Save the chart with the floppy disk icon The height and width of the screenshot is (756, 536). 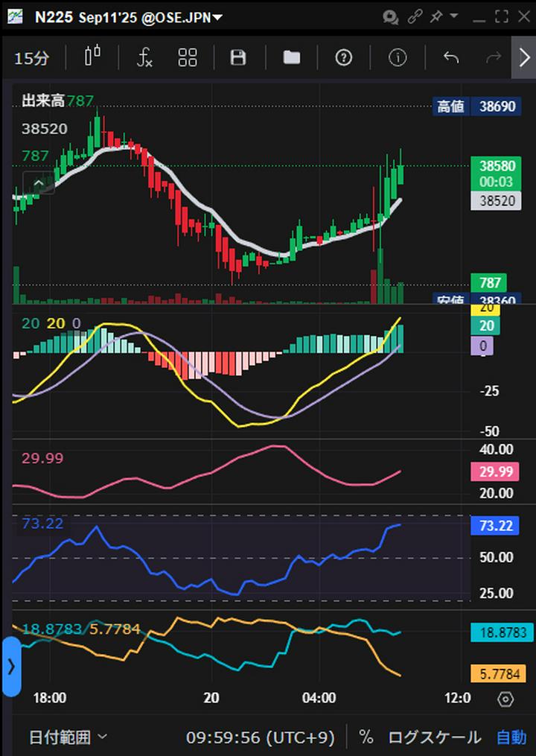[238, 57]
